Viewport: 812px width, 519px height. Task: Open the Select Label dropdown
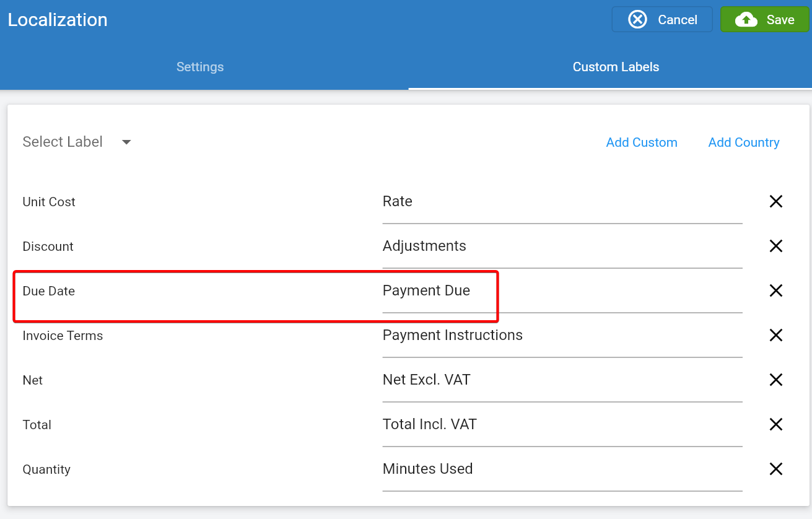click(77, 142)
